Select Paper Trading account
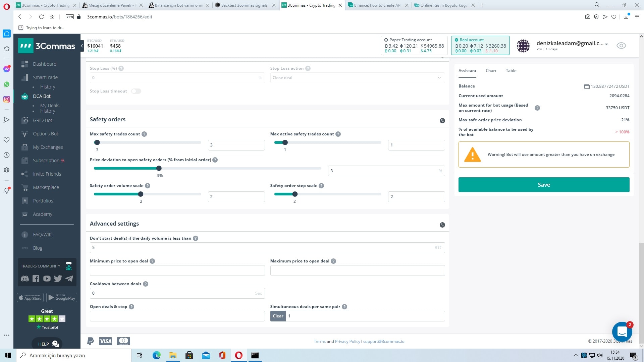 pyautogui.click(x=414, y=45)
